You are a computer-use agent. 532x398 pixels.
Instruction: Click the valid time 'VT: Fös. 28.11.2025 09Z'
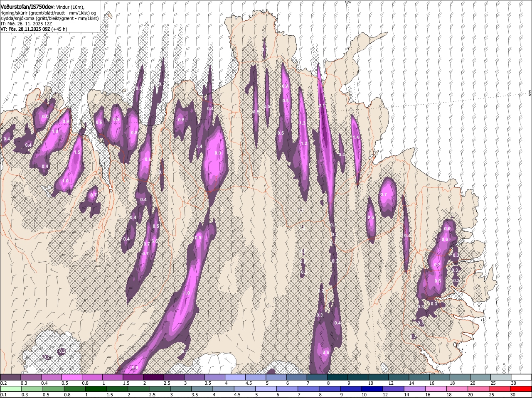[x=25, y=29]
